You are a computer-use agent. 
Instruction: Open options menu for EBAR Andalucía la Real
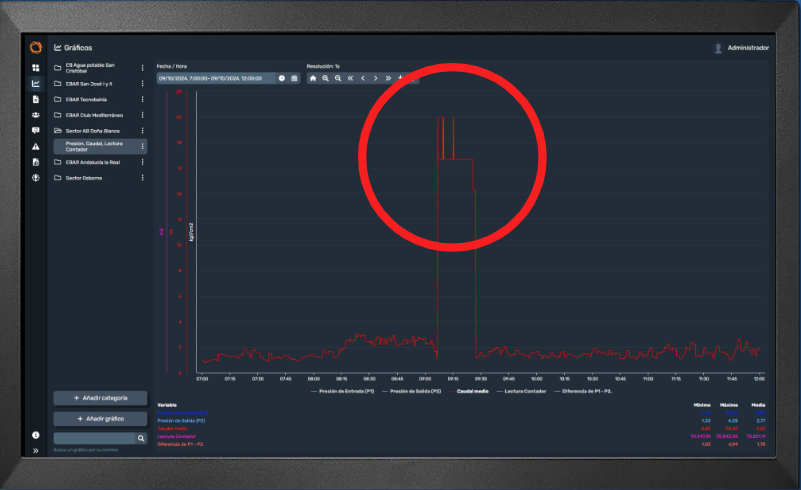pos(143,162)
